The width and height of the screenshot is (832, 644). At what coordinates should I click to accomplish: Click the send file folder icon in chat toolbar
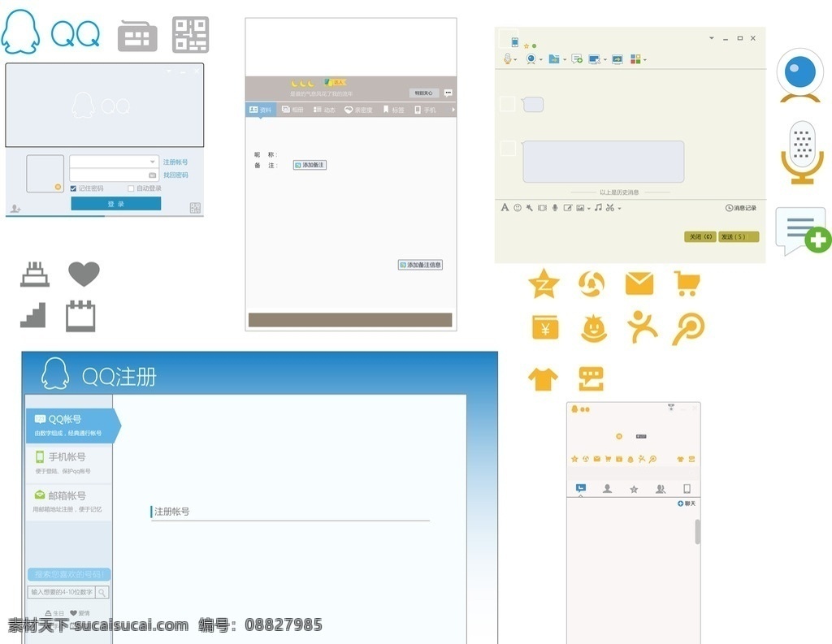[553, 59]
